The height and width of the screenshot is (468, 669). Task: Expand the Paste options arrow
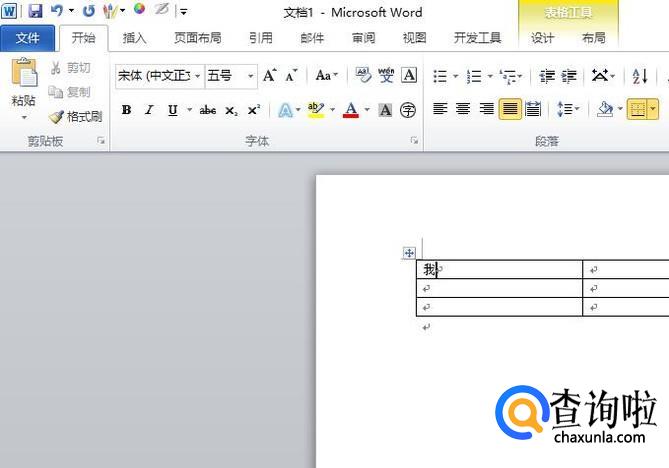pos(24,117)
